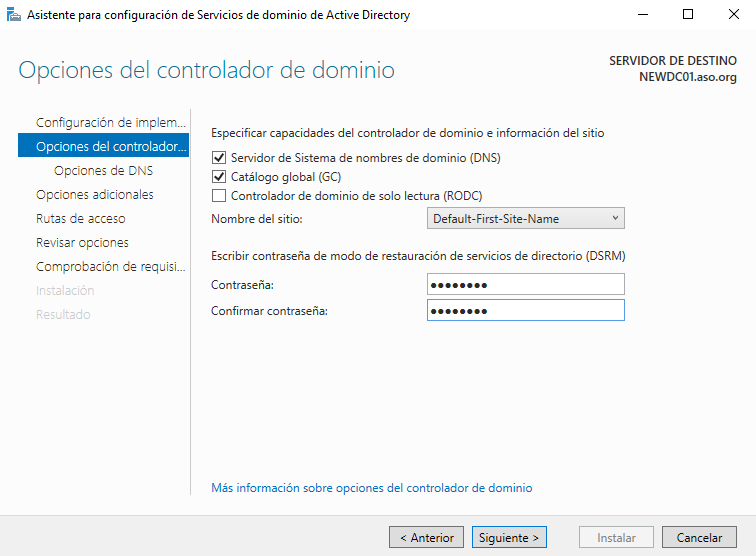This screenshot has height=556, width=756.
Task: Enable Controlador de dominio de solo lectura (RODC)
Action: tap(219, 196)
